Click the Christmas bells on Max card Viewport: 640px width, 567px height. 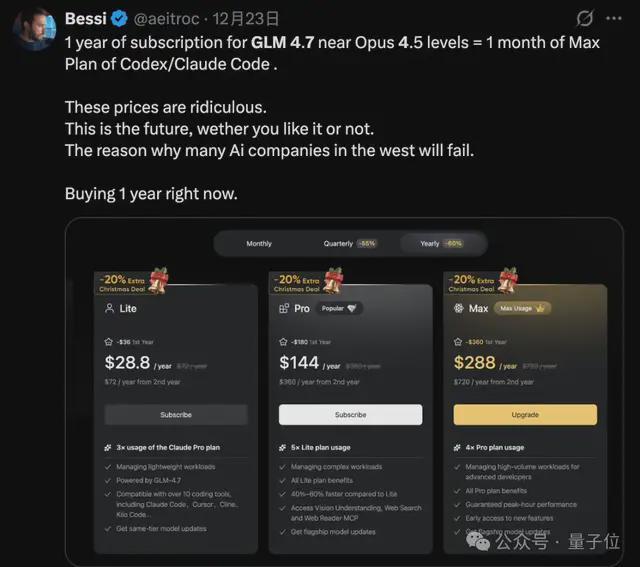click(x=507, y=280)
